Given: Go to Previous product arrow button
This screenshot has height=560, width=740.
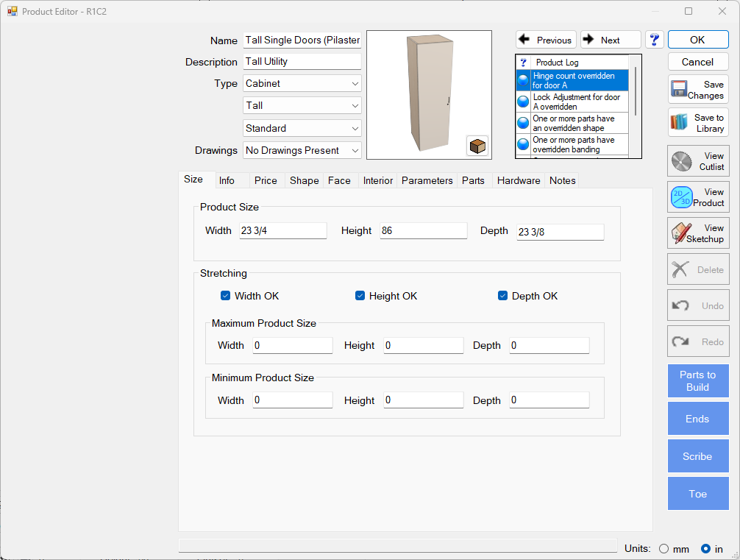Looking at the screenshot, I should [546, 40].
